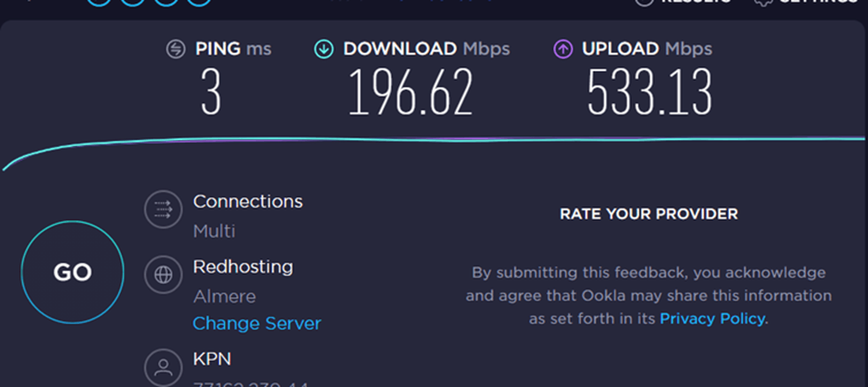Start a new test with GO
The image size is (868, 387).
click(x=73, y=272)
